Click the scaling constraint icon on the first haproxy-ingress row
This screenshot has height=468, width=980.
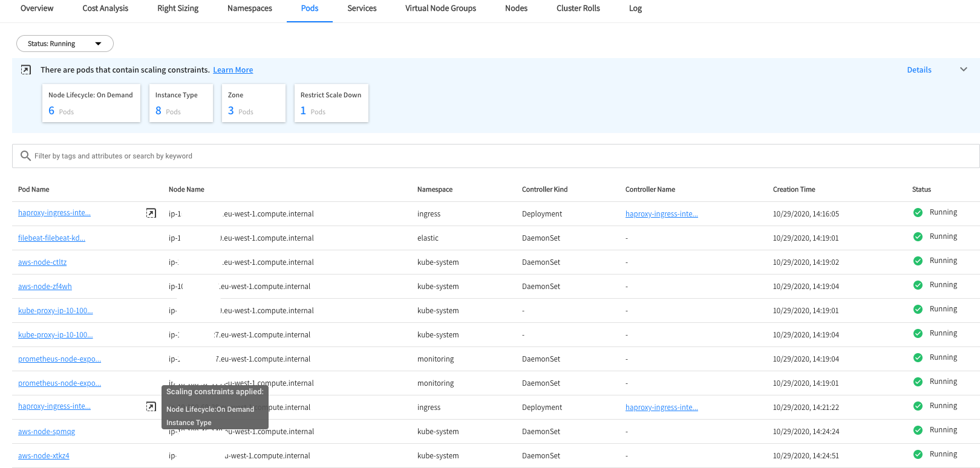pyautogui.click(x=151, y=213)
